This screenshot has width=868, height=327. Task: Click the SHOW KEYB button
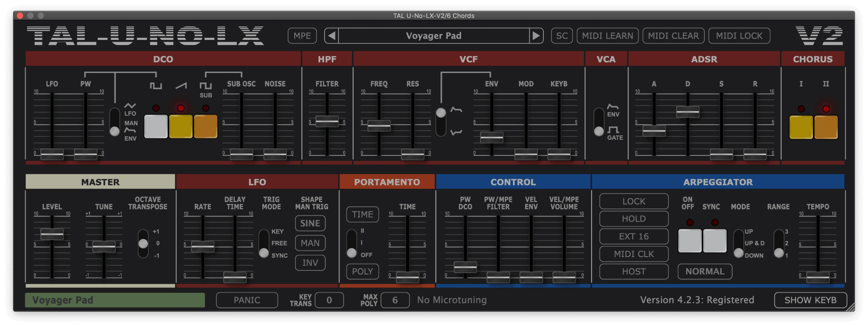coord(810,300)
